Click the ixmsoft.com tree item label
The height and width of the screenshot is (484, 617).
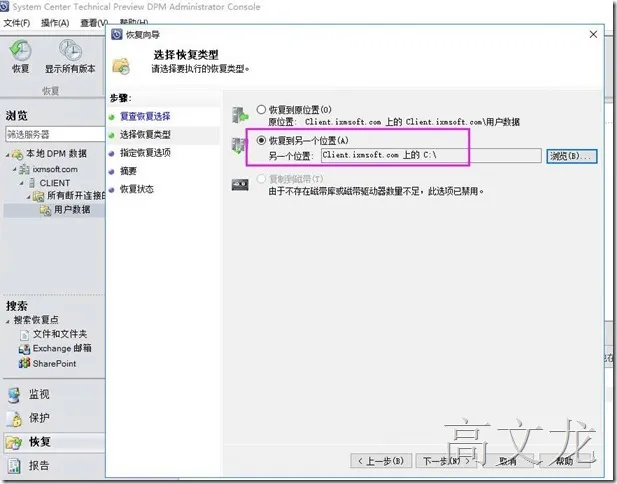(x=55, y=169)
